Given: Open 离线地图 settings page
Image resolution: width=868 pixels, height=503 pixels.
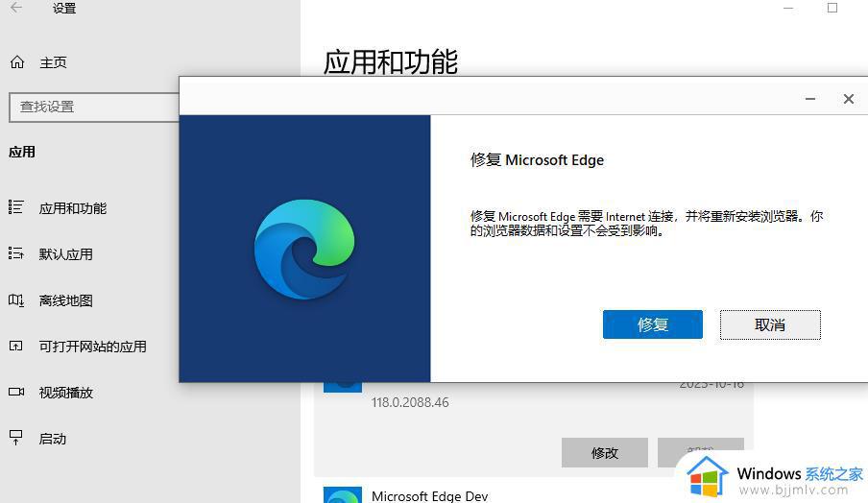Looking at the screenshot, I should pyautogui.click(x=66, y=300).
